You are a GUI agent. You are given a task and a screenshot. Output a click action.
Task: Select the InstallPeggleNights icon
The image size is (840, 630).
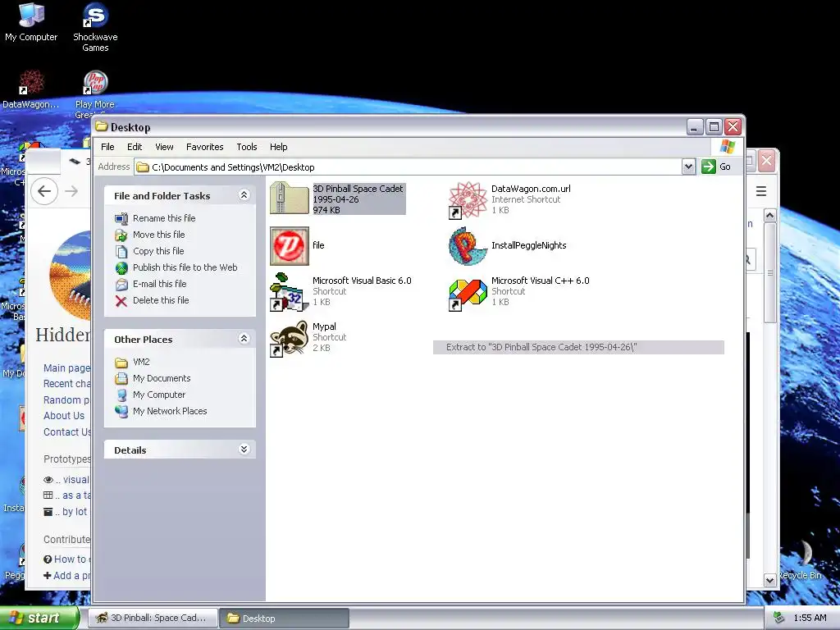[468, 246]
